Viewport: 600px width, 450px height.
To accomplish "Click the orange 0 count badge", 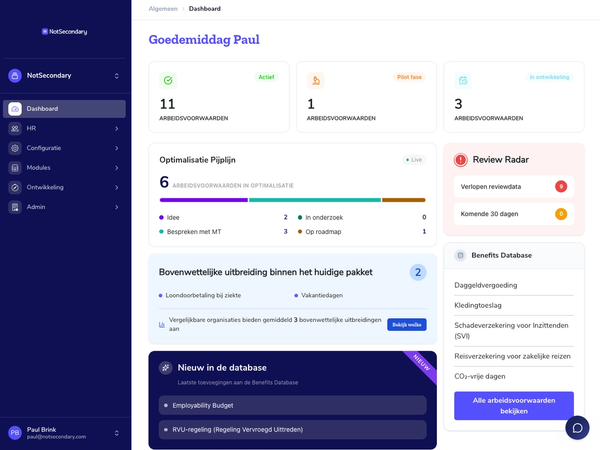I will tap(561, 214).
